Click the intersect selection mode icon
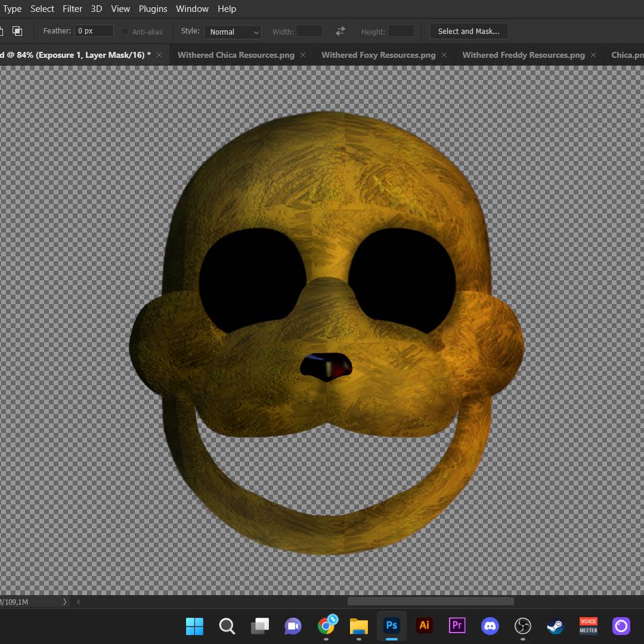This screenshot has height=644, width=644. [x=17, y=31]
